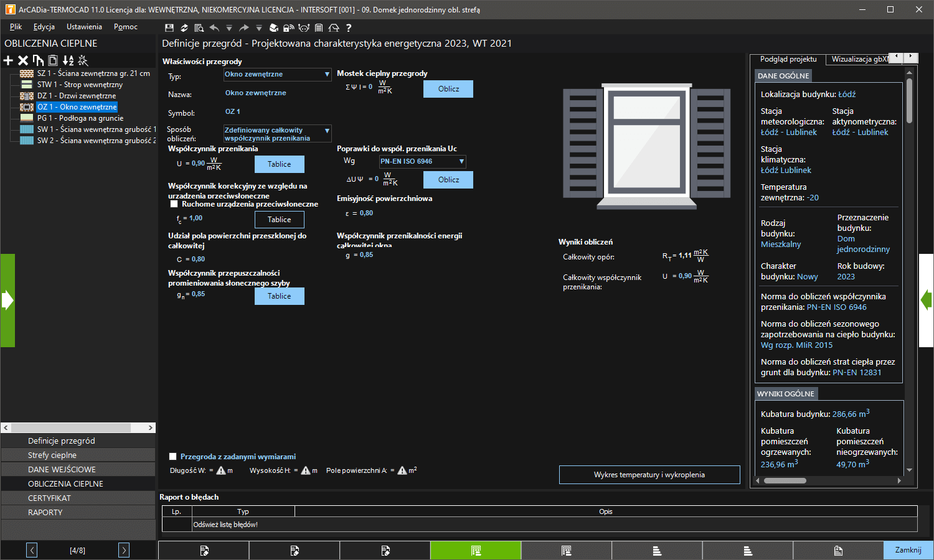Click Tablice next to fc = 1,00

280,220
